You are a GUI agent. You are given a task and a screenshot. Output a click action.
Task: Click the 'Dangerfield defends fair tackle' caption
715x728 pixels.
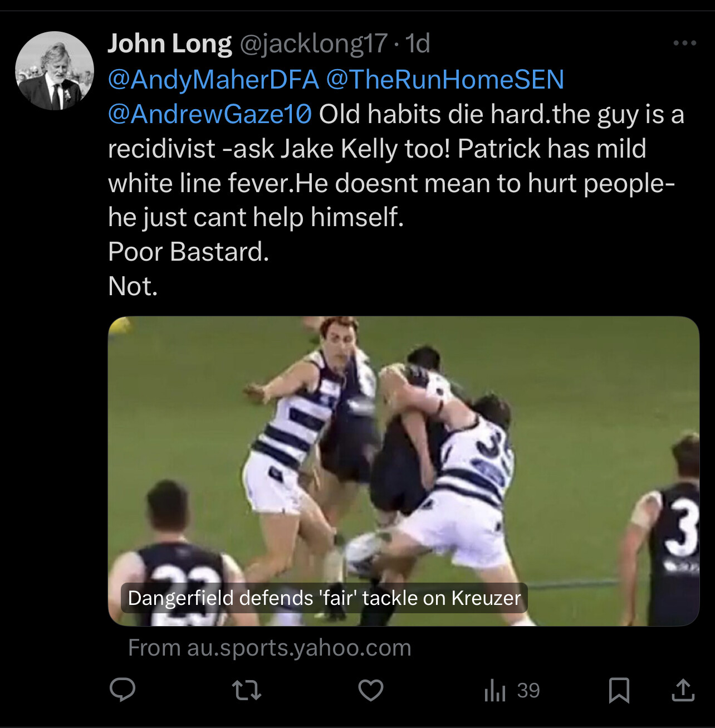(x=324, y=598)
